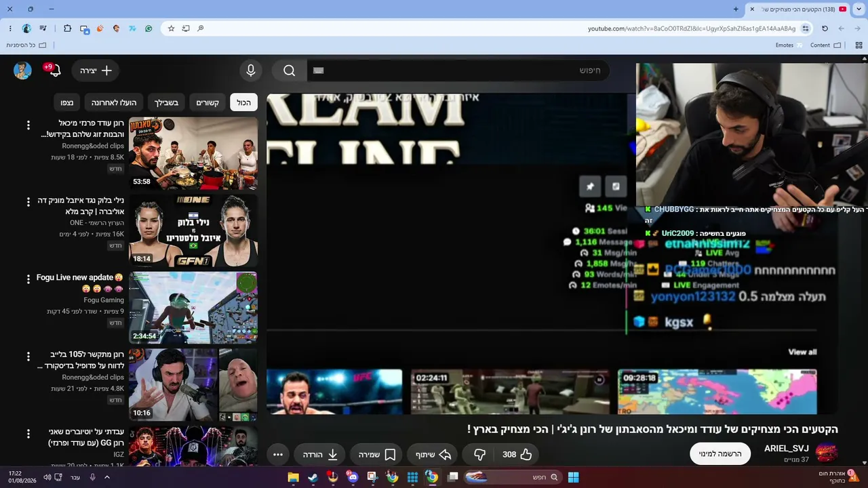Open options for the רונן מתקשר video
The height and width of the screenshot is (488, 868).
(28, 357)
